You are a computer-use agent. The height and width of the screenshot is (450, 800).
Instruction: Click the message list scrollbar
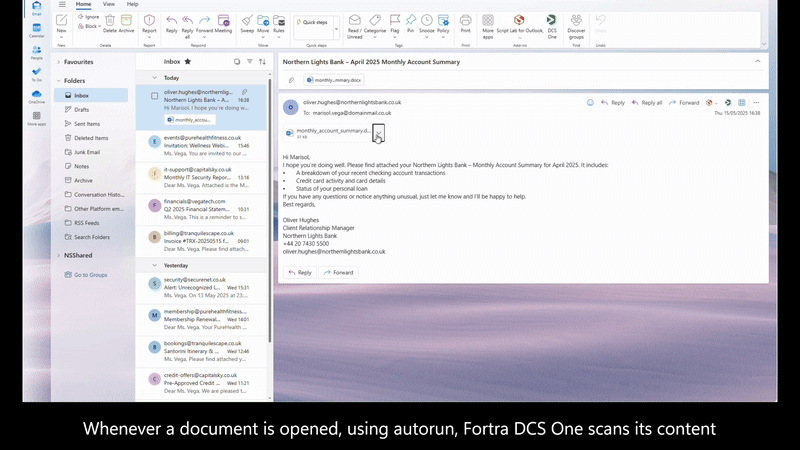point(269,210)
